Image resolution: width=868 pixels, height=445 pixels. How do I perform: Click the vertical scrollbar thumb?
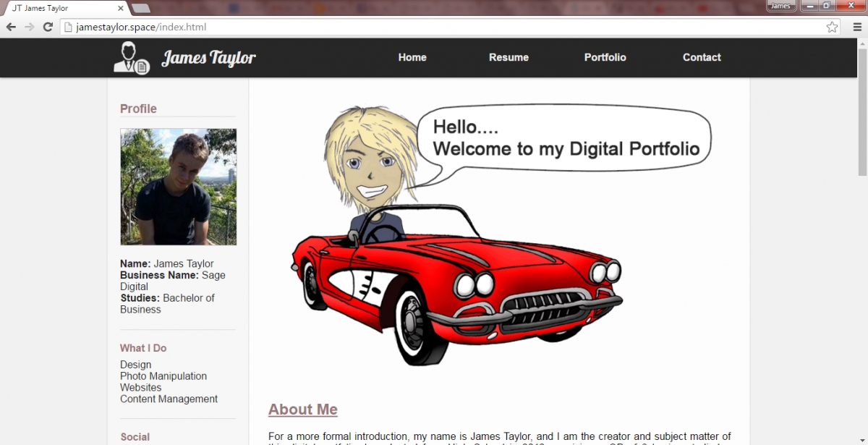coord(861,109)
